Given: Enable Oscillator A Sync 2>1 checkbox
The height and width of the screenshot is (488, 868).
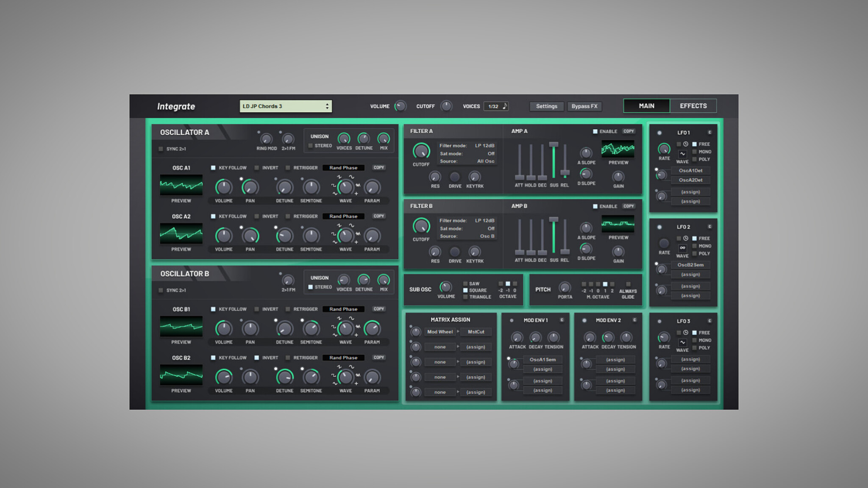Looking at the screenshot, I should click(x=161, y=149).
